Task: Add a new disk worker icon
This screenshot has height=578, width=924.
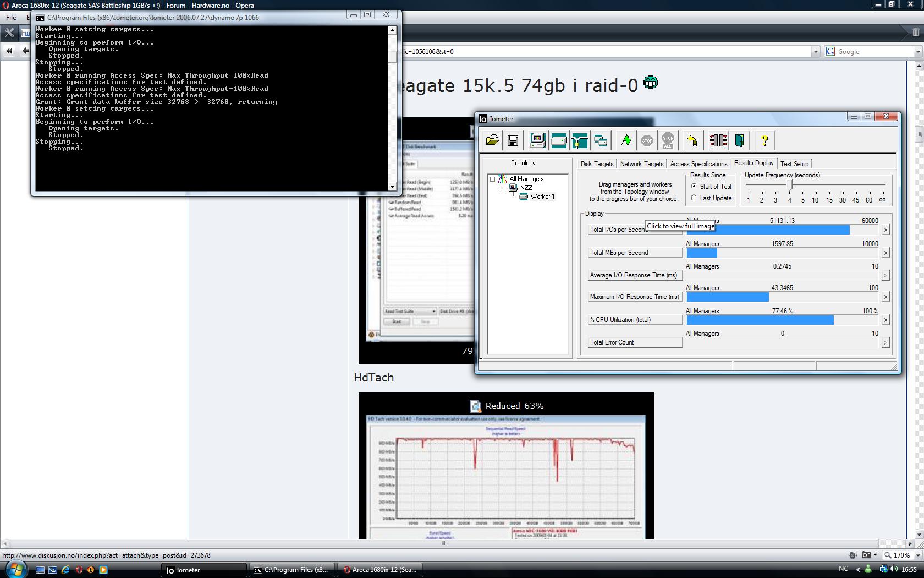Action: pos(559,140)
